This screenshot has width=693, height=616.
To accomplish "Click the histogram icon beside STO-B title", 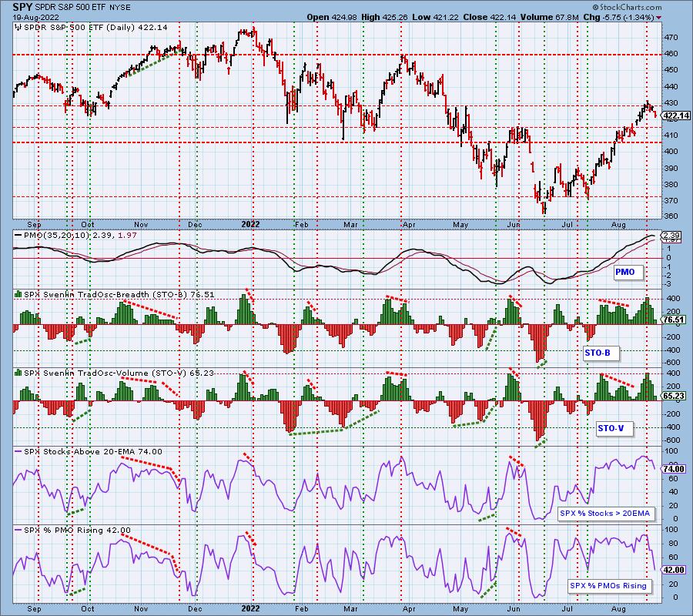I will tap(18, 294).
